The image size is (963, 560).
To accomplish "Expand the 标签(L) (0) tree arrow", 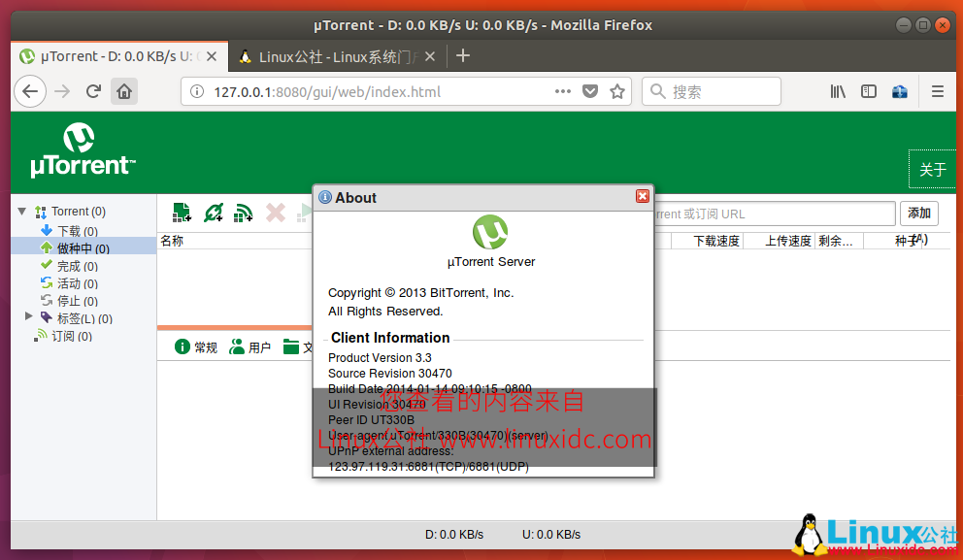I will (x=28, y=316).
